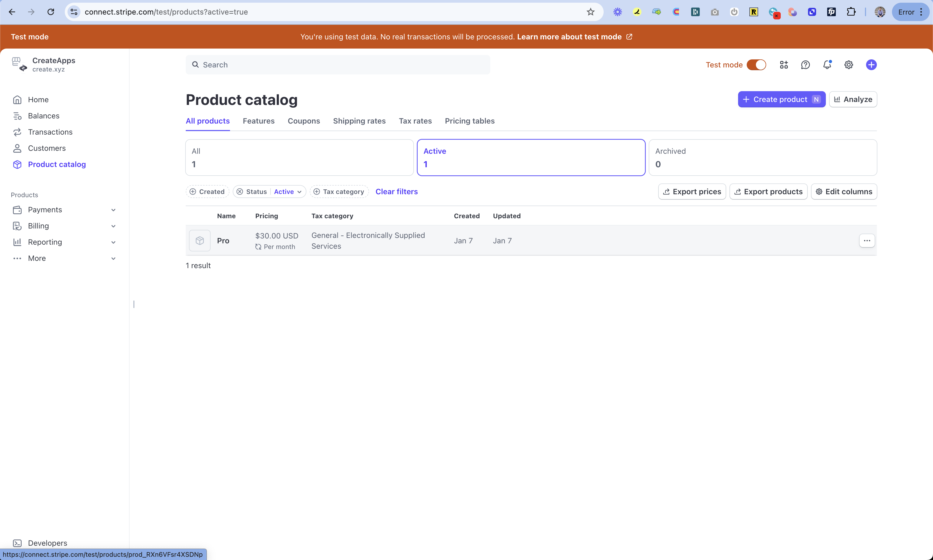Open the apps grid icon
This screenshot has width=933, height=560.
[x=784, y=65]
